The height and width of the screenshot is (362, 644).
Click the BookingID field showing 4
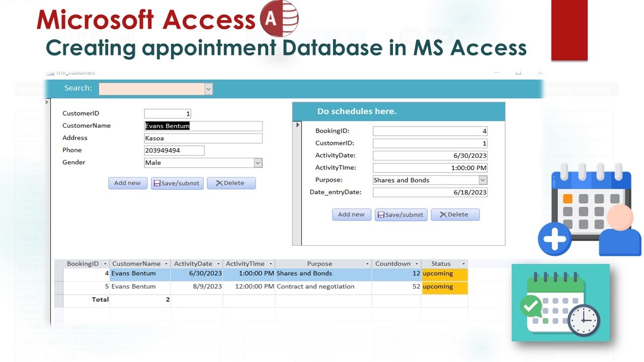pyautogui.click(x=430, y=131)
